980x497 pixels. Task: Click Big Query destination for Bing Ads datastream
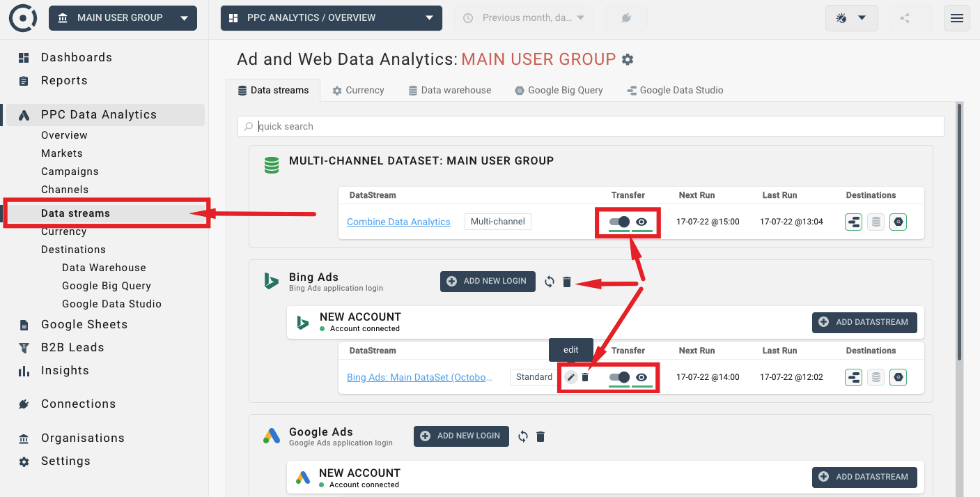[899, 377]
